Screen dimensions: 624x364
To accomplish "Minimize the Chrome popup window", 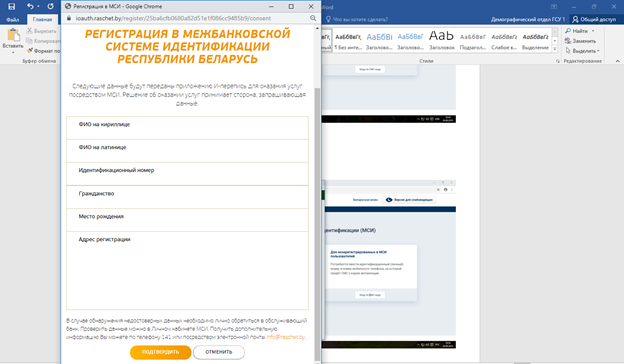I will point(271,6).
